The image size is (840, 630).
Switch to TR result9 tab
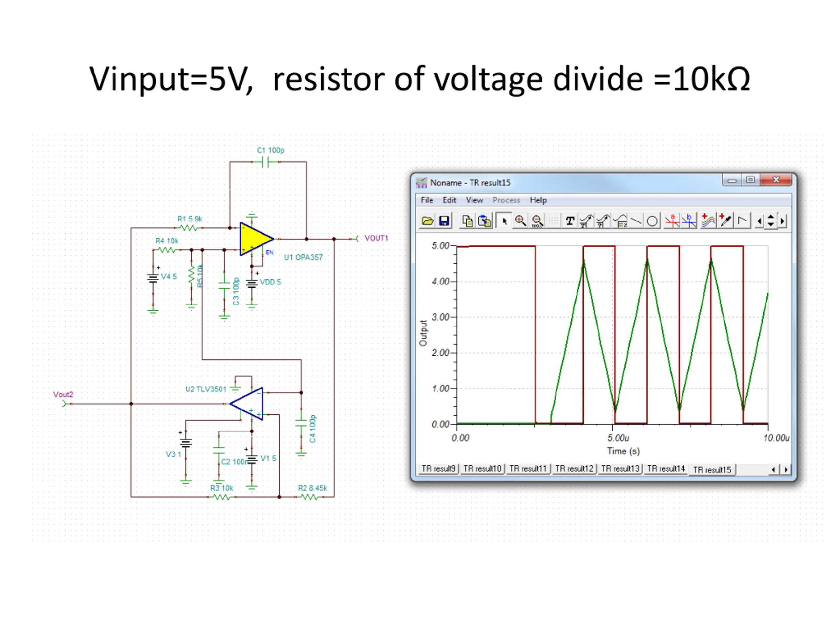coord(438,469)
